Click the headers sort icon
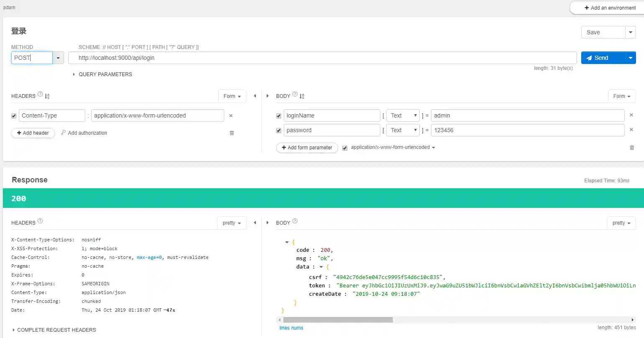Screen dimensions: 644x338 (47, 96)
